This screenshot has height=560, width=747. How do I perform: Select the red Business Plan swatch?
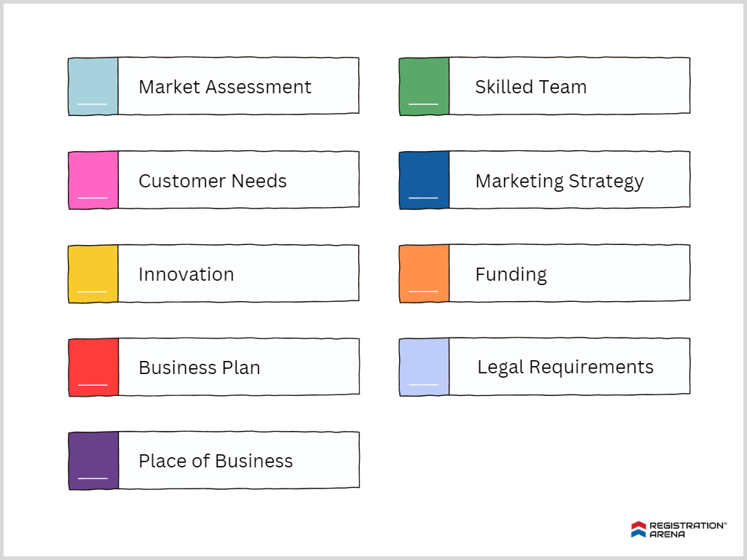[93, 367]
